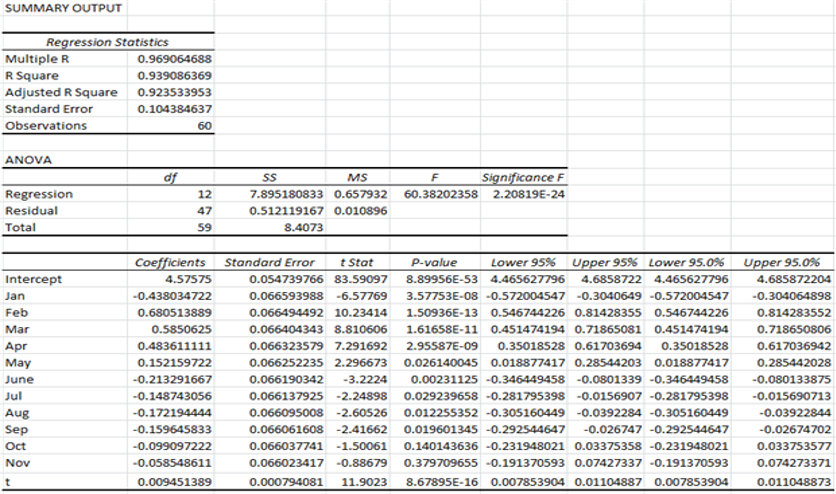Select the Standard Error value 0.104384637
836x494 pixels.
174,109
